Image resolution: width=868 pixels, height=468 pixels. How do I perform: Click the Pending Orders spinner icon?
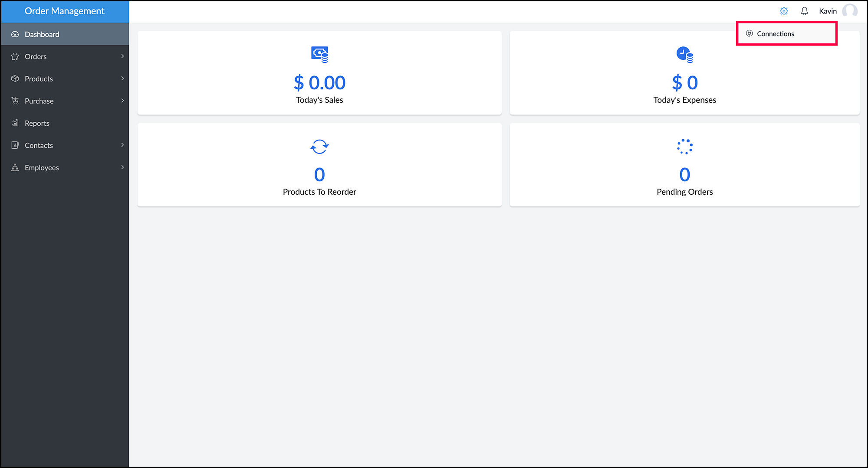(685, 147)
